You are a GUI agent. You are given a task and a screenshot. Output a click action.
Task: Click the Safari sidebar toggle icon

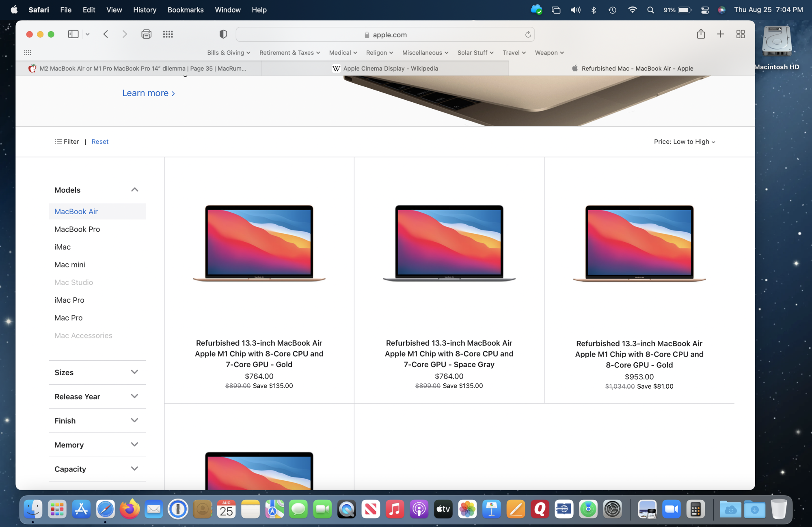point(73,34)
